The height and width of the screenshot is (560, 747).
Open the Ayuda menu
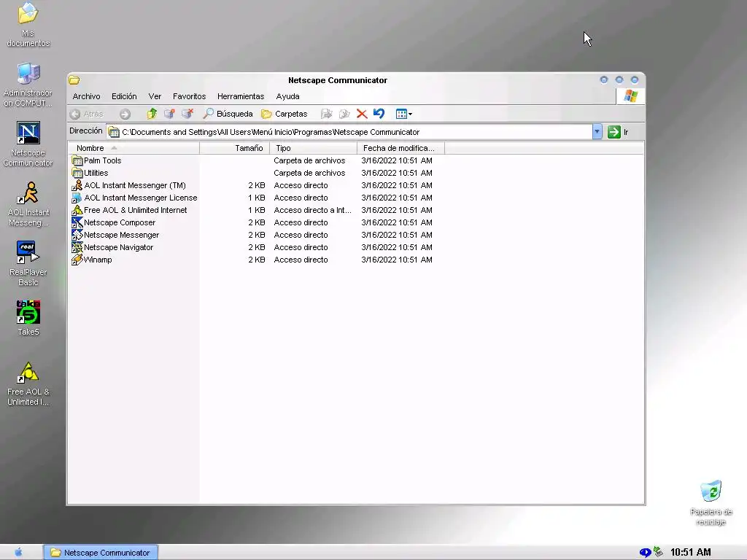[287, 96]
